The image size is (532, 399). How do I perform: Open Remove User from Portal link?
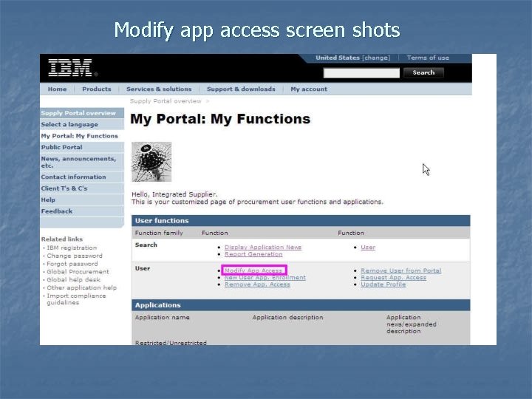(x=401, y=270)
